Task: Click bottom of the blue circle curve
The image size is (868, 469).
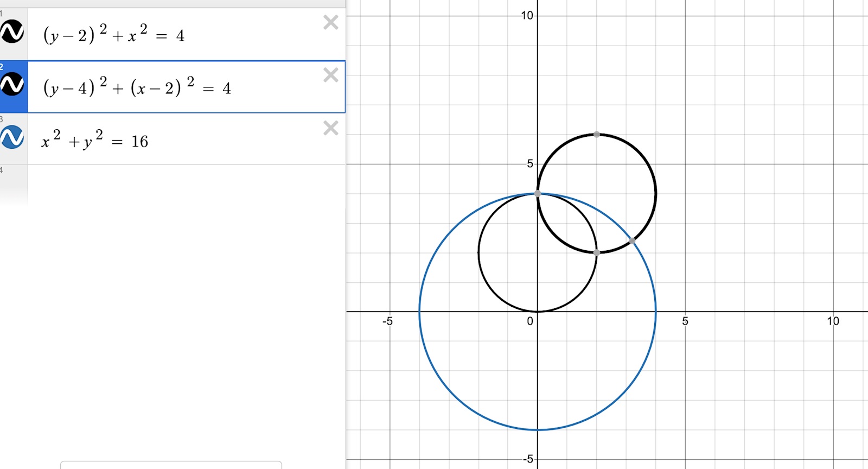Action: click(538, 430)
